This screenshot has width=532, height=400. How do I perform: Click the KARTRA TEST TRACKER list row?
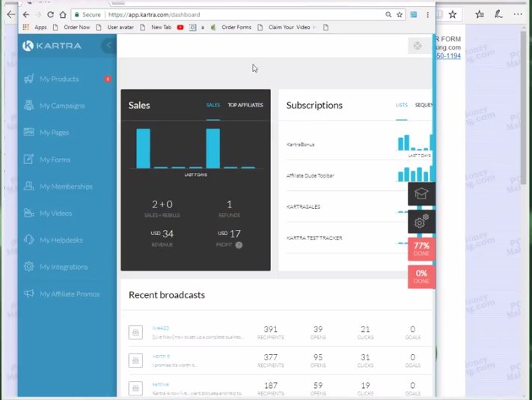click(x=359, y=237)
